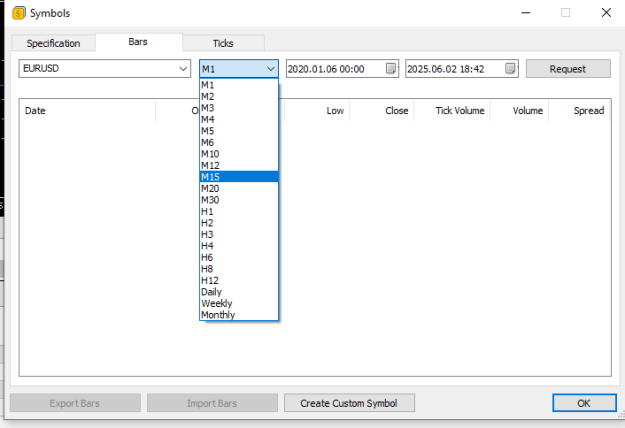The height and width of the screenshot is (428, 625).
Task: Pick M10 in the timeframe list
Action: [239, 154]
